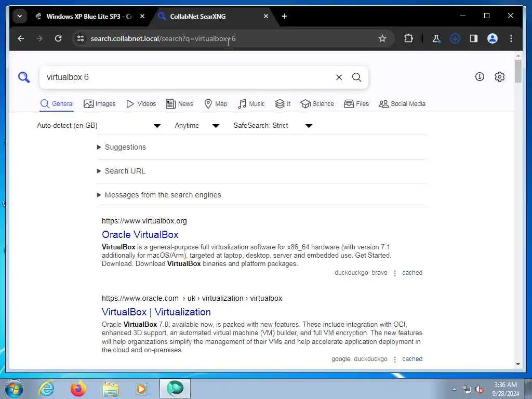This screenshot has width=532, height=399.
Task: Open the Auto-detect language dropdown
Action: (x=99, y=126)
